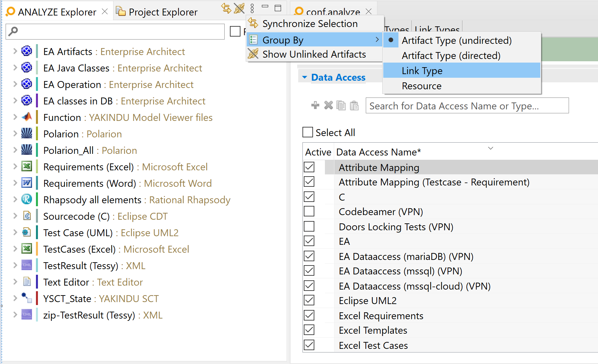Expand the YSCT_State tree node
The width and height of the screenshot is (598, 364).
pyautogui.click(x=15, y=298)
